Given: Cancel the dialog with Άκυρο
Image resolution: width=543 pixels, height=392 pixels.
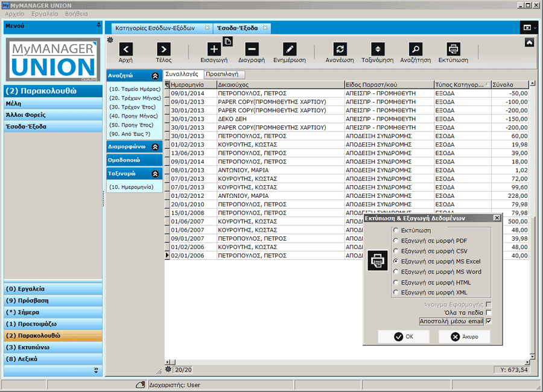Looking at the screenshot, I should (x=464, y=337).
